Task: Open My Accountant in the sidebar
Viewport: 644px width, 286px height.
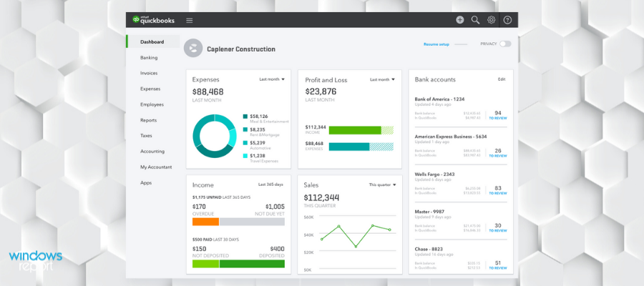Action: click(x=156, y=167)
